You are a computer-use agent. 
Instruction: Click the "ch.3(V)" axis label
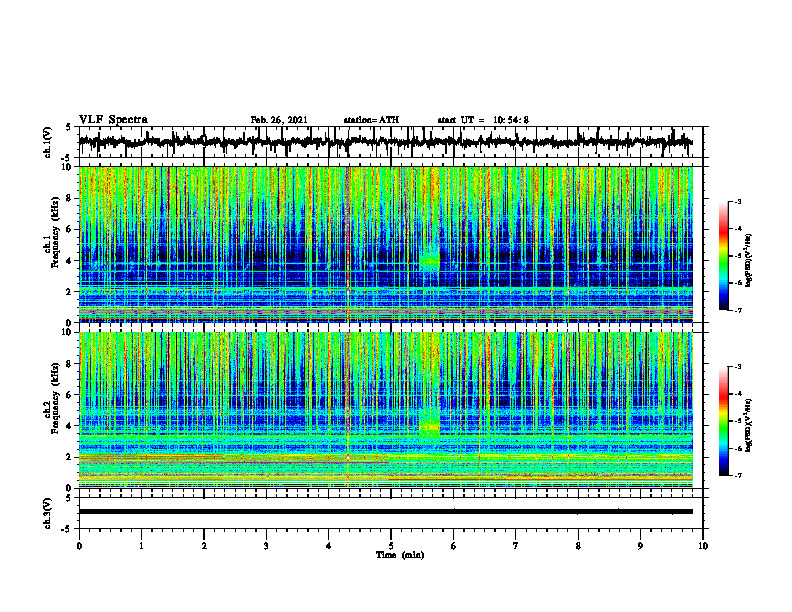click(48, 513)
